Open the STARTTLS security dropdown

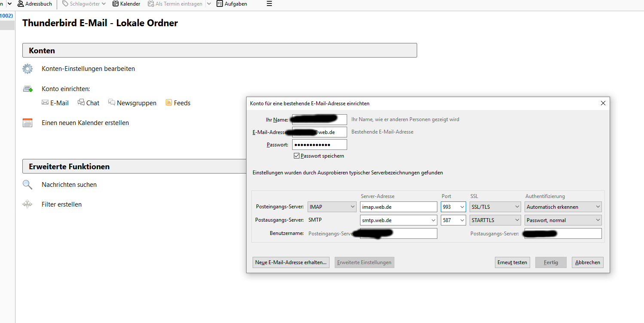click(x=495, y=220)
